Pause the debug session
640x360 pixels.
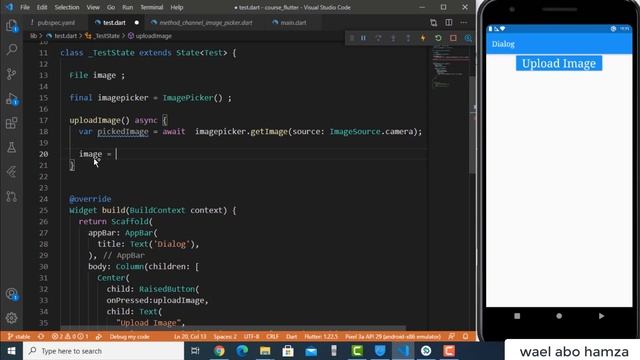(x=363, y=38)
